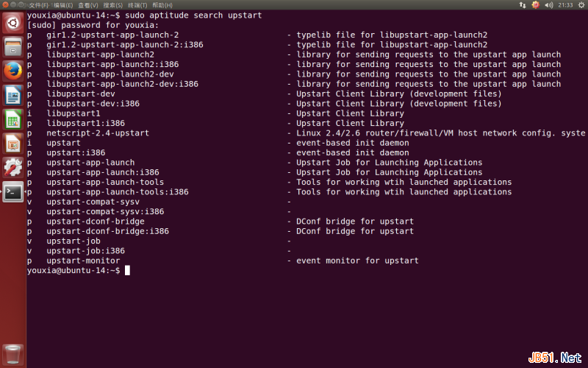The image size is (588, 368).
Task: Open the 查看(V) View menu
Action: coord(88,5)
